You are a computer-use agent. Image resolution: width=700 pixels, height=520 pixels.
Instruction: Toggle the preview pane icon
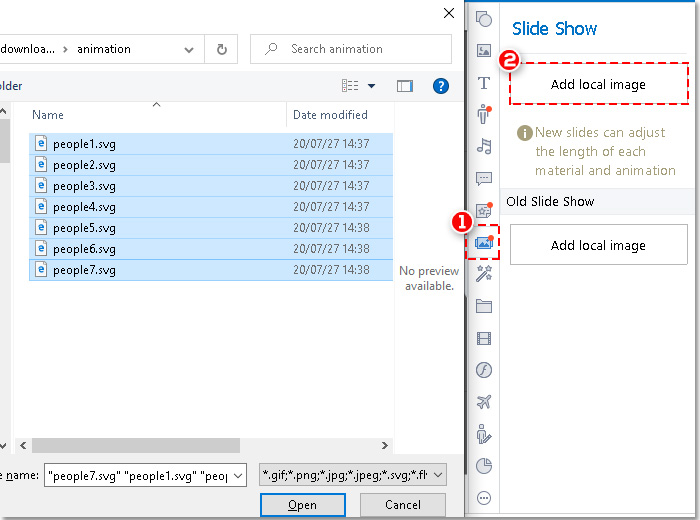[x=405, y=86]
